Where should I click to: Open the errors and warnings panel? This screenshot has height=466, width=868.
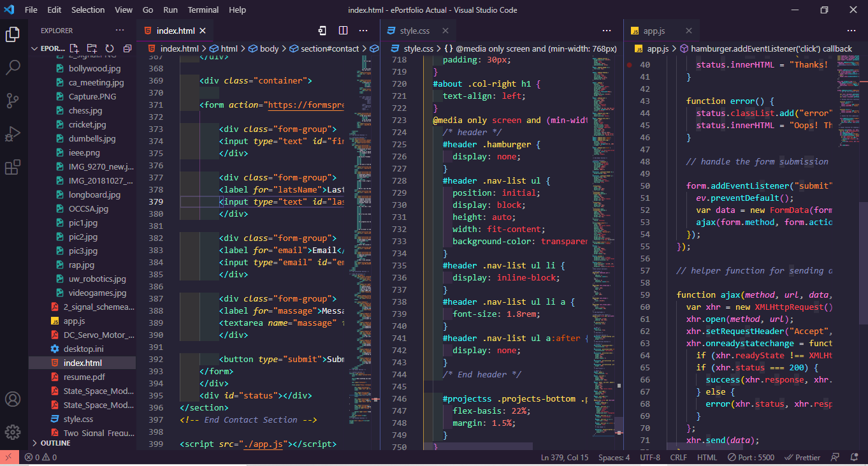pos(41,457)
